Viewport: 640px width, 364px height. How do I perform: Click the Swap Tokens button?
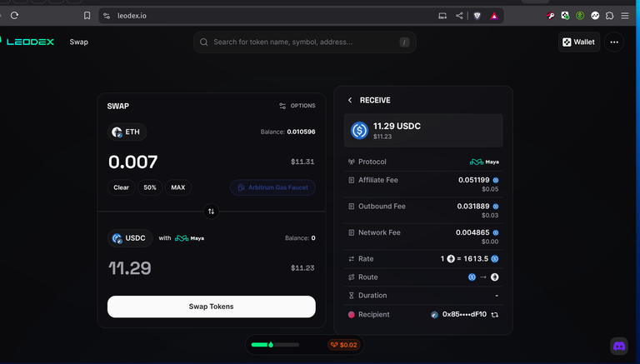click(x=212, y=307)
